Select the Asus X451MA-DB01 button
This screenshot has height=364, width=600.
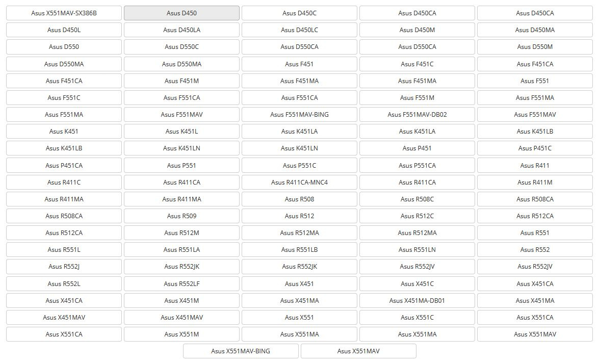click(x=417, y=301)
